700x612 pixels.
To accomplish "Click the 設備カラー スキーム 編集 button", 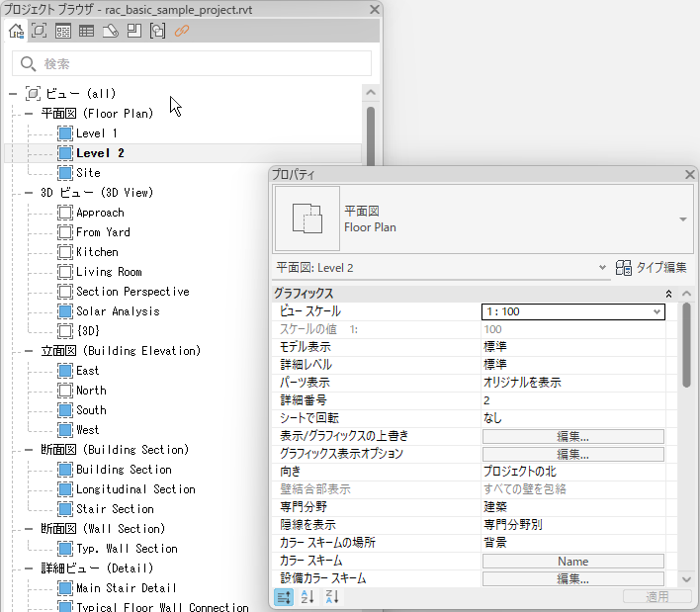I will (x=573, y=579).
